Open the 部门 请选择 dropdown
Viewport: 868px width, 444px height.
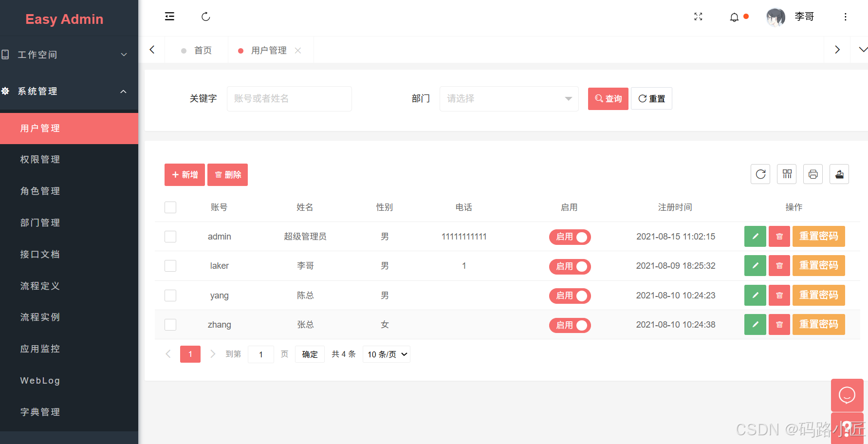point(508,98)
